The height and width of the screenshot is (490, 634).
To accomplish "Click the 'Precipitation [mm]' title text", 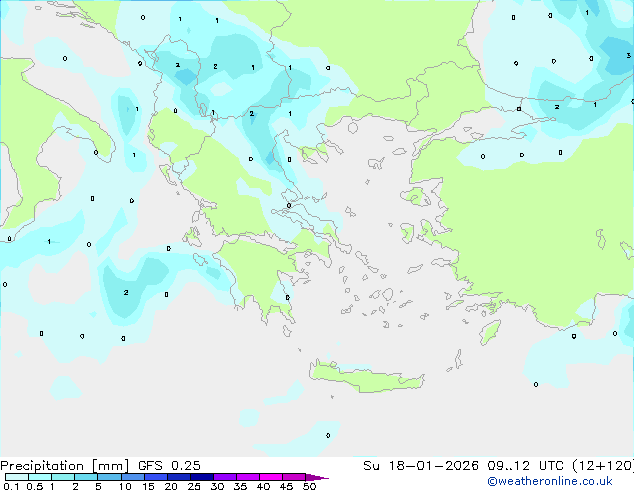I will click(x=65, y=466).
